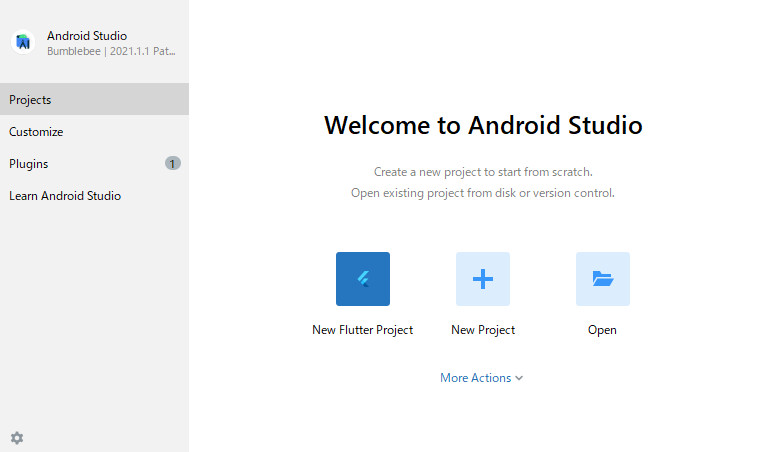Click the New Project plus icon
Viewport: 763px width, 452px height.
483,279
